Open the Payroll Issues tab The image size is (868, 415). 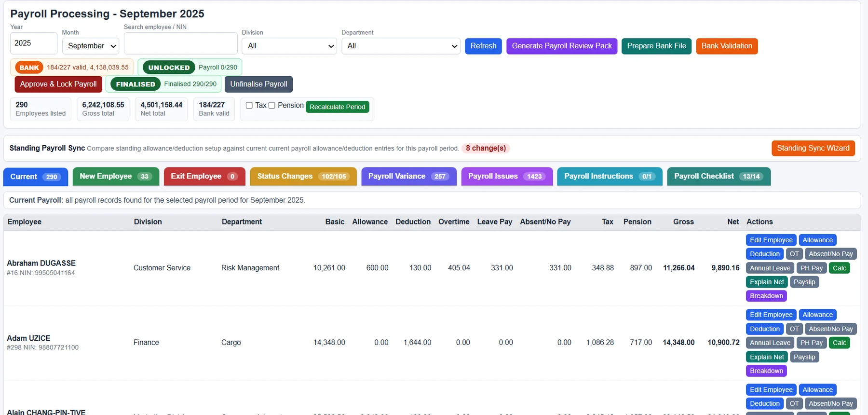point(507,177)
